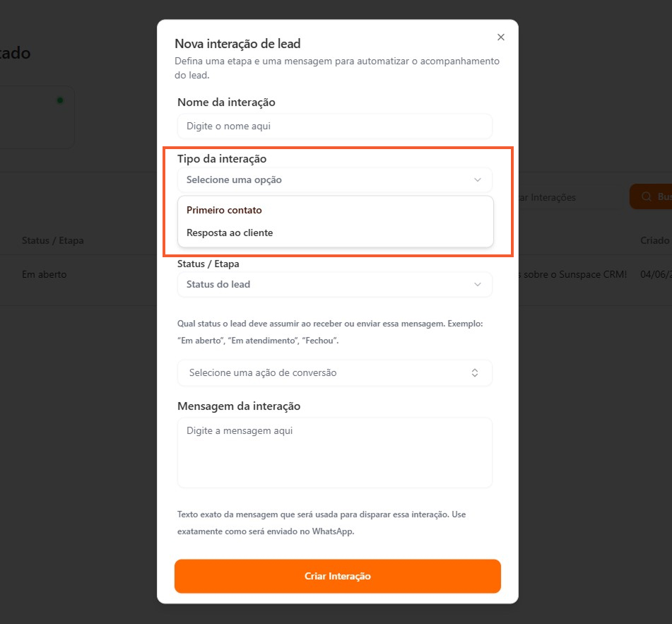This screenshot has height=624, width=672.
Task: Choose the Primeiro contato option
Action: (225, 211)
